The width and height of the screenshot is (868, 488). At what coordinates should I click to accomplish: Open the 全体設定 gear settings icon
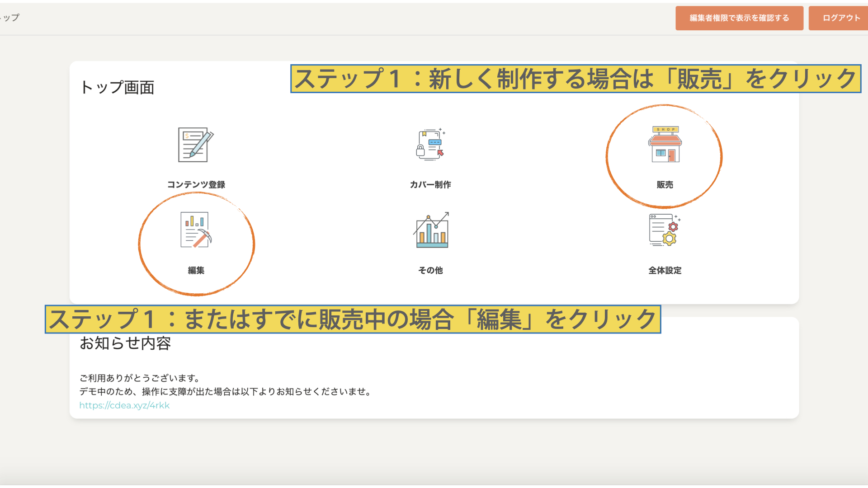click(x=665, y=230)
